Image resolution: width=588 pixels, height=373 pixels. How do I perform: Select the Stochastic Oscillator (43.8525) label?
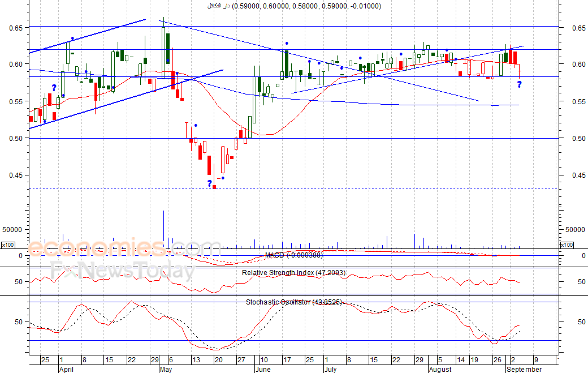pos(293,302)
